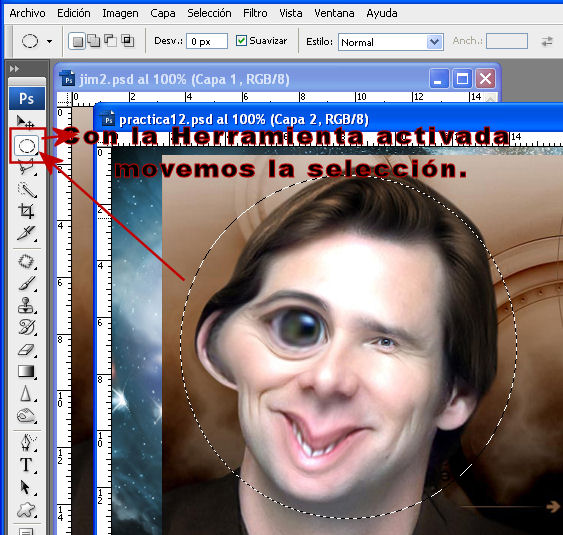Select the Clone Stamp tool

pyautogui.click(x=26, y=305)
